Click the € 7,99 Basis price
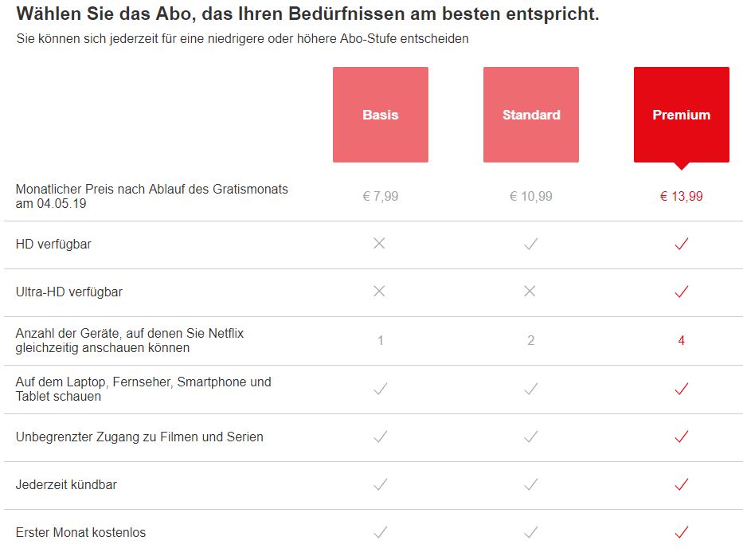Screen dimensions: 743x560 tap(381, 196)
